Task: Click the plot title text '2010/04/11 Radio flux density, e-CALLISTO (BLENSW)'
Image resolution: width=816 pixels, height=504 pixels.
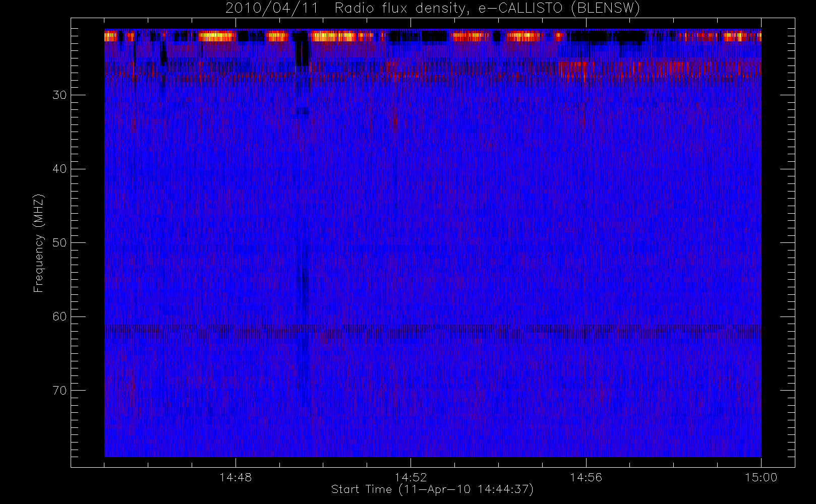Action: (433, 9)
